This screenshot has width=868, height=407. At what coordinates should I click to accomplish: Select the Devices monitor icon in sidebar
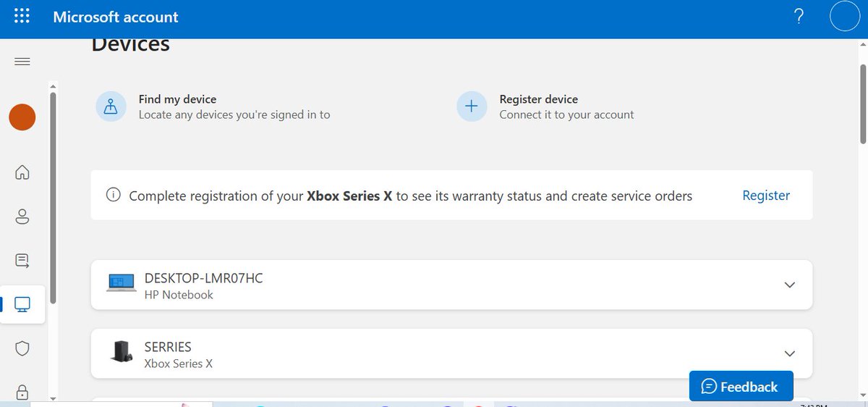(22, 304)
